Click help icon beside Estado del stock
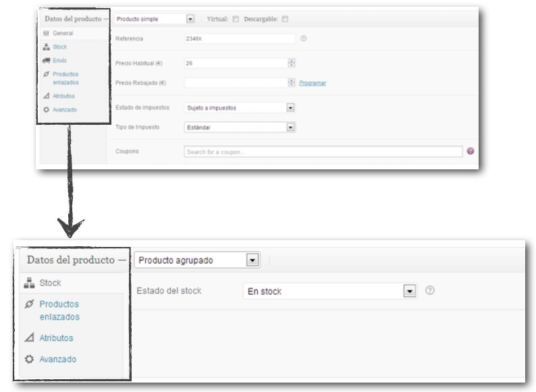Viewport: 536px width, 392px height. (429, 291)
